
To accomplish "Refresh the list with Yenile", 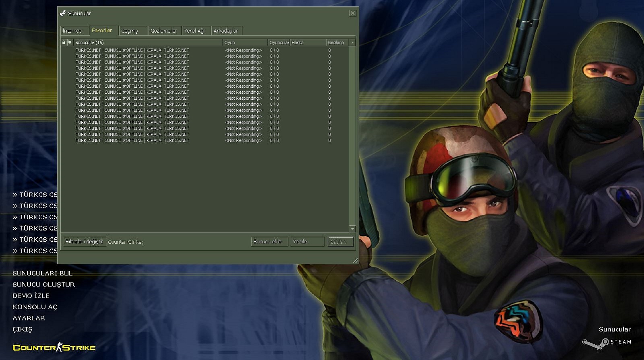I will coord(307,241).
